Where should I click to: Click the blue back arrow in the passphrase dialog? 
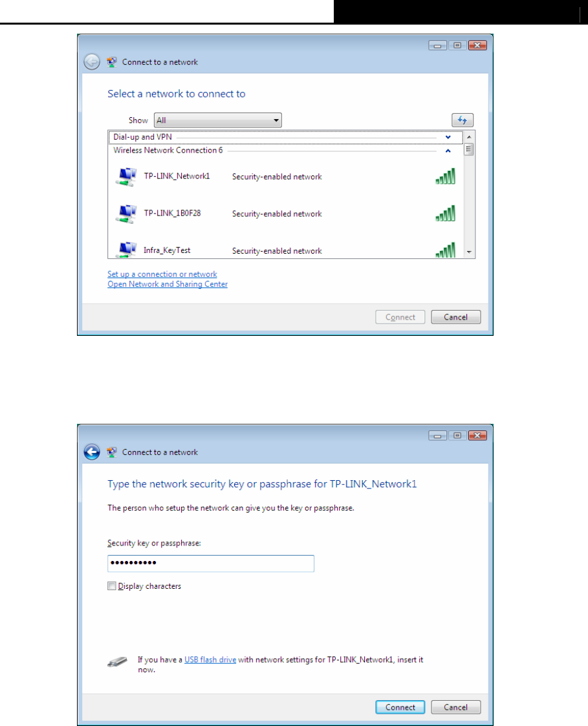click(92, 452)
